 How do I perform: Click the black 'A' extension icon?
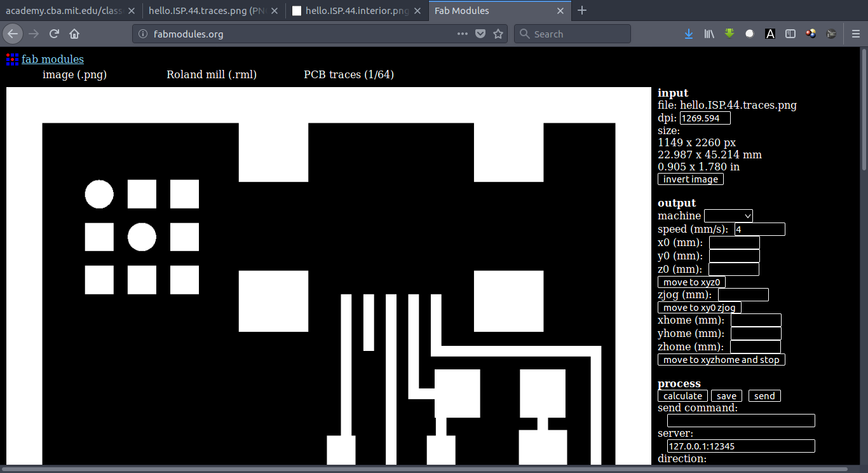(x=770, y=34)
